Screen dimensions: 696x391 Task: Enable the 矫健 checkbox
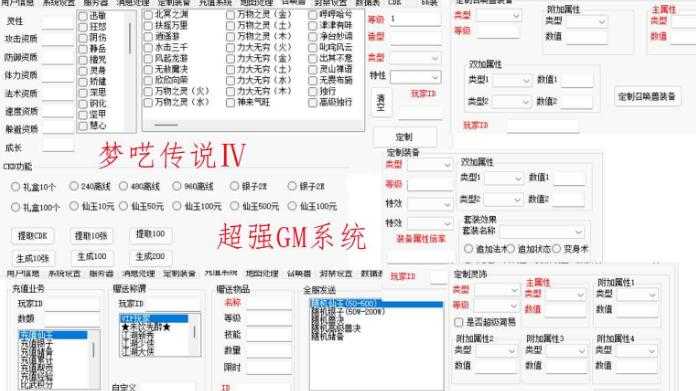click(83, 82)
